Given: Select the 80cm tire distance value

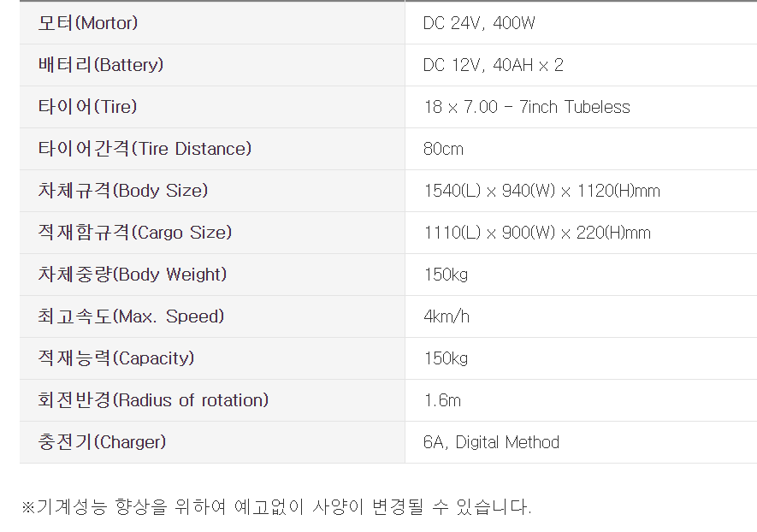Looking at the screenshot, I should point(443,149).
